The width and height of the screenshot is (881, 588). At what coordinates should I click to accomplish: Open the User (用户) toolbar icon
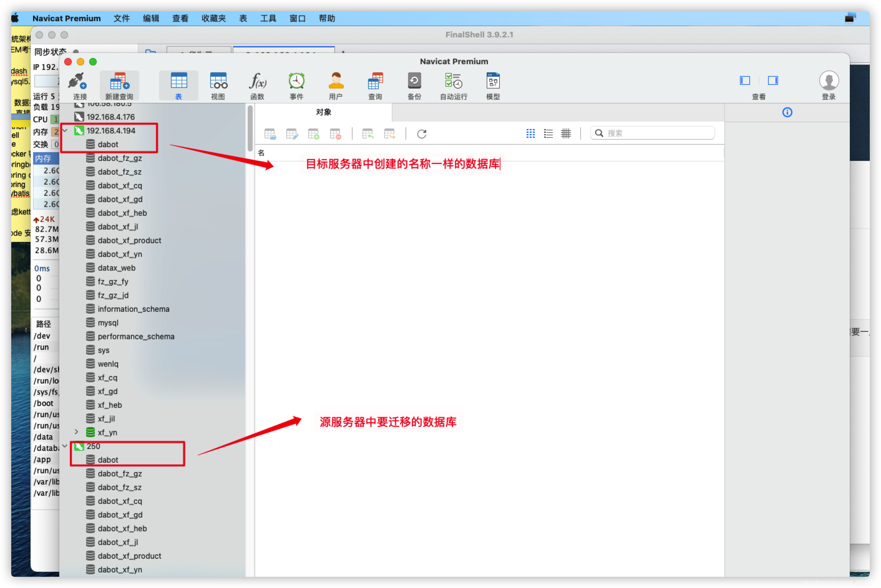[x=336, y=86]
